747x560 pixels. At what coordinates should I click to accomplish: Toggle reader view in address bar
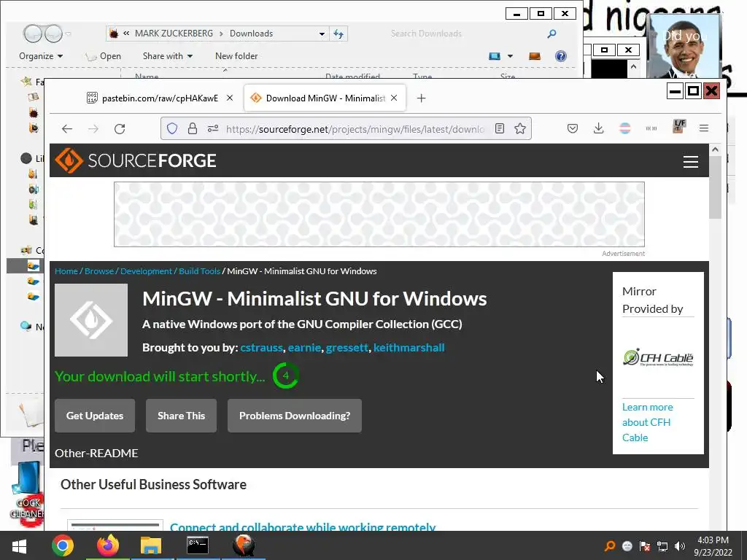[499, 128]
